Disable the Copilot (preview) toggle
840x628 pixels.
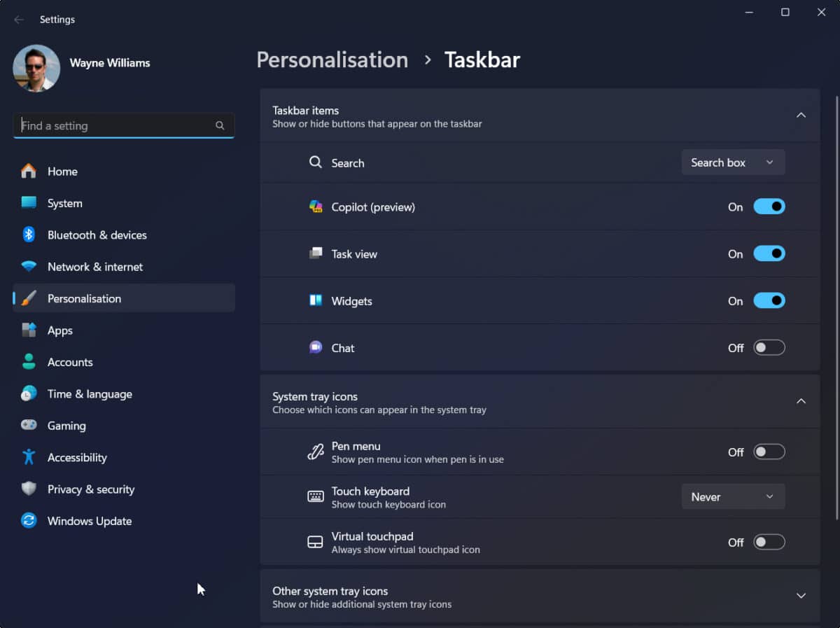pos(769,207)
